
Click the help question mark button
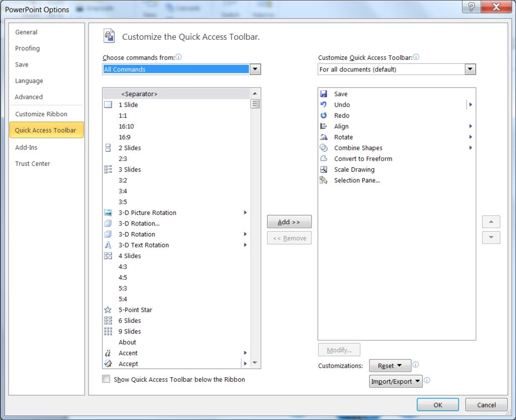click(x=471, y=7)
